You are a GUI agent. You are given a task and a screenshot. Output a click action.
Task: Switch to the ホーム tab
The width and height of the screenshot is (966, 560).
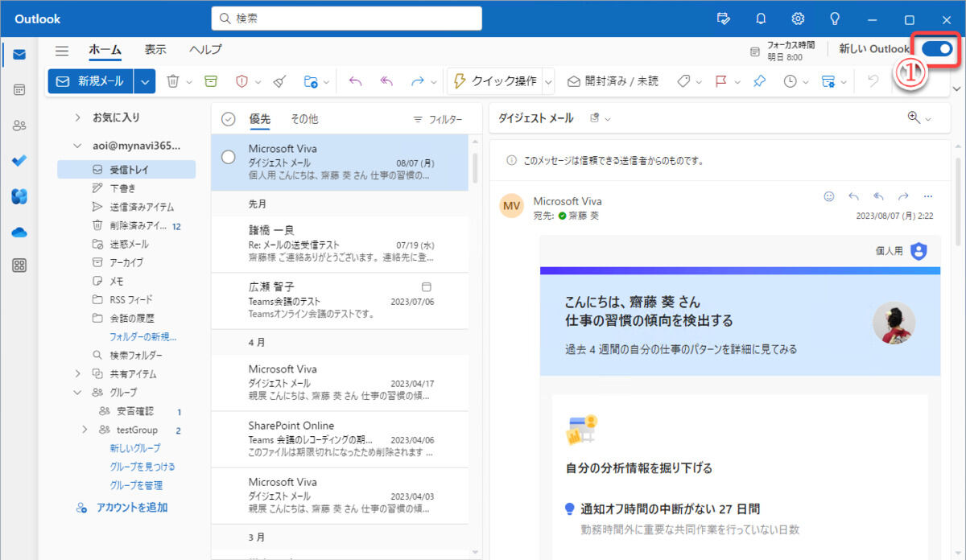pyautogui.click(x=105, y=50)
